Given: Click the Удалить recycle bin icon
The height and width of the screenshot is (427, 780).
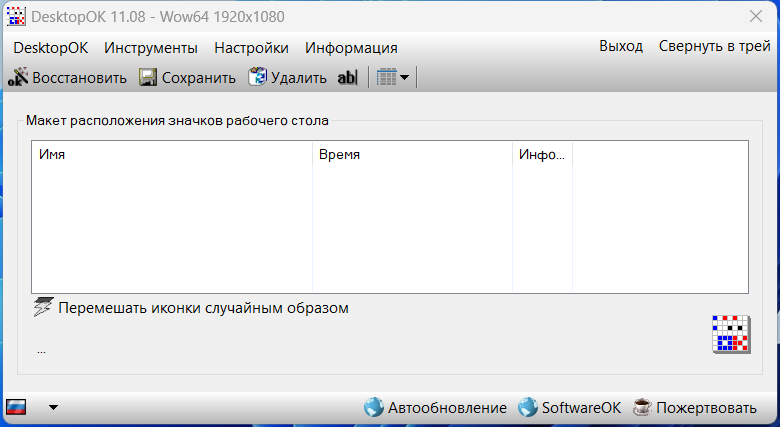Looking at the screenshot, I should point(258,77).
